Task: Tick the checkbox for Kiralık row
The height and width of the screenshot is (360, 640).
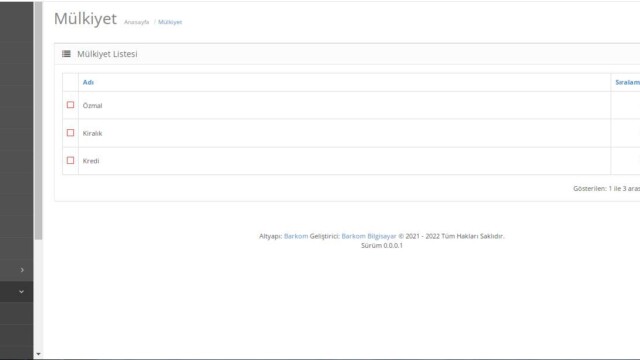Action: tap(70, 133)
